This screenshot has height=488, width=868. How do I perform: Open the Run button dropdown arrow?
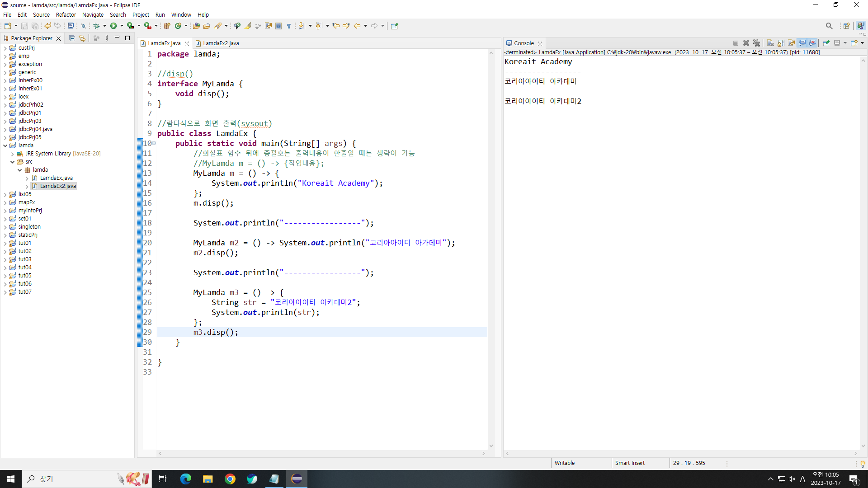[122, 26]
